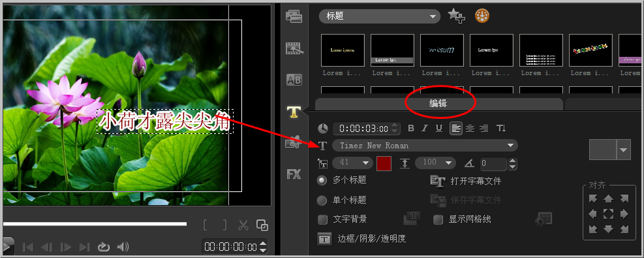
Task: Click the orange film reel icon
Action: pos(482,16)
